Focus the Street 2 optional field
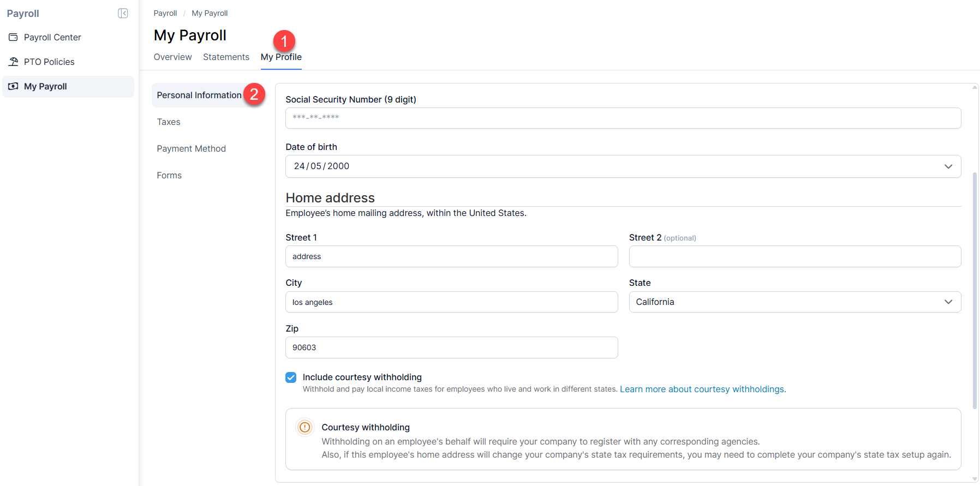This screenshot has height=486, width=980. pos(794,256)
